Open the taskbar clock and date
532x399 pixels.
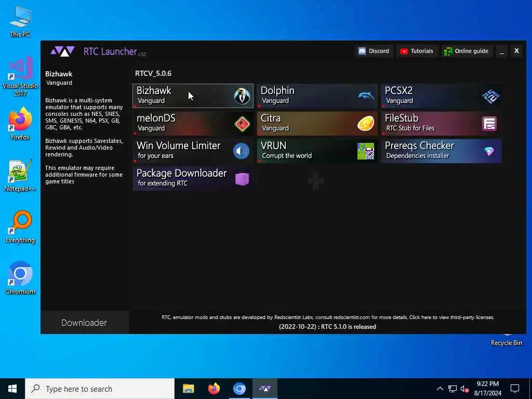tap(487, 389)
